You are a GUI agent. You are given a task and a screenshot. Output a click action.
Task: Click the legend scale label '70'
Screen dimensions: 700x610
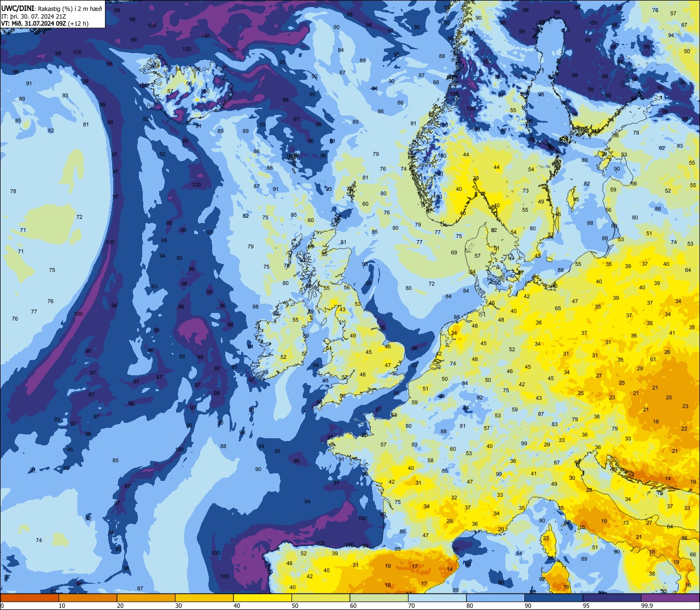point(411,606)
